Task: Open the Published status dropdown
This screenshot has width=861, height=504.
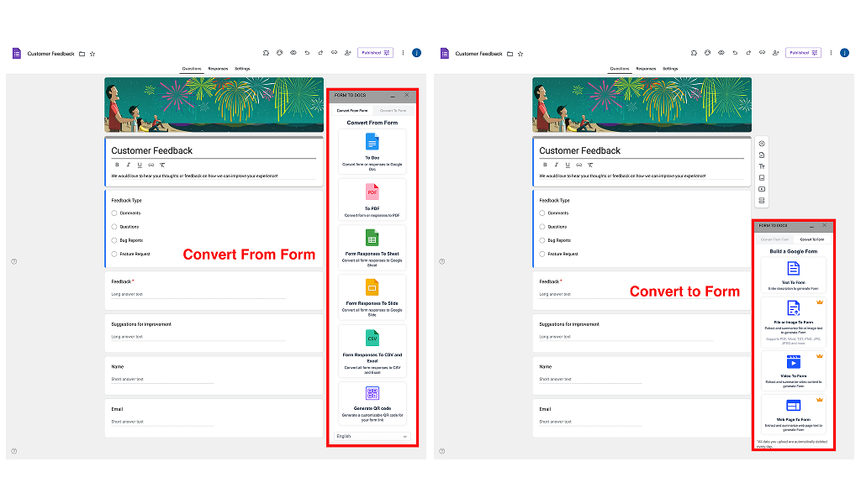Action: coord(376,52)
